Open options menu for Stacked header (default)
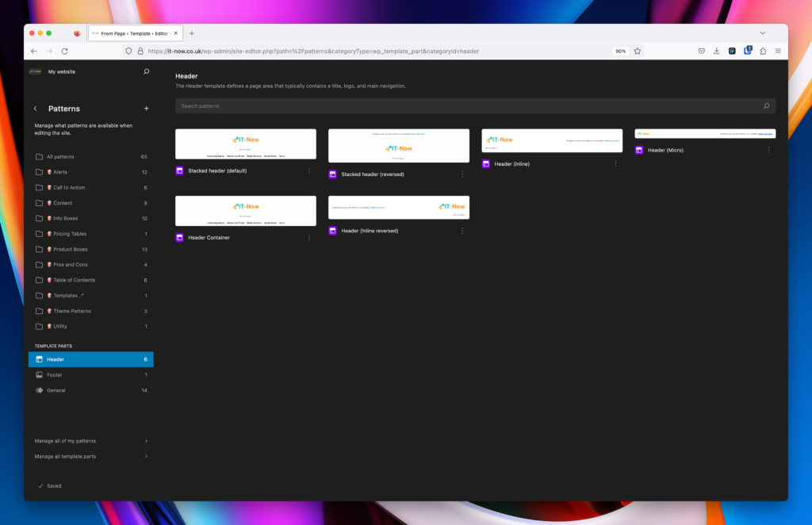Screen dimensions: 812x525 [x=309, y=171]
